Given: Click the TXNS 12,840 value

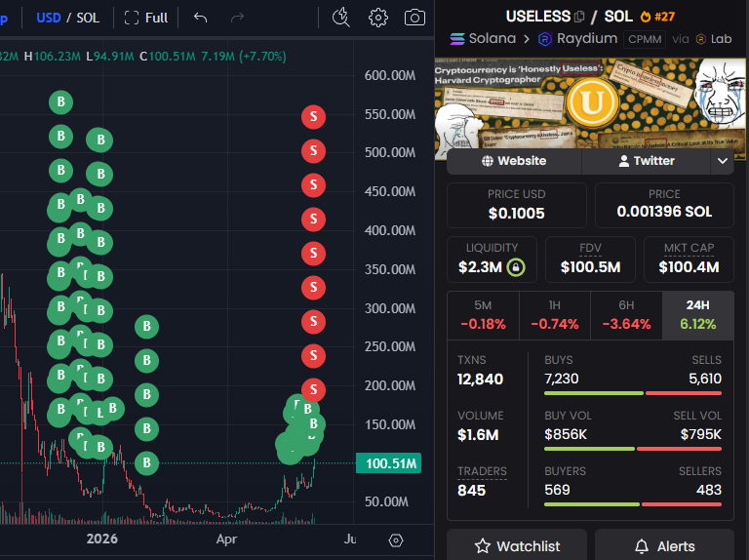Looking at the screenshot, I should (x=480, y=380).
